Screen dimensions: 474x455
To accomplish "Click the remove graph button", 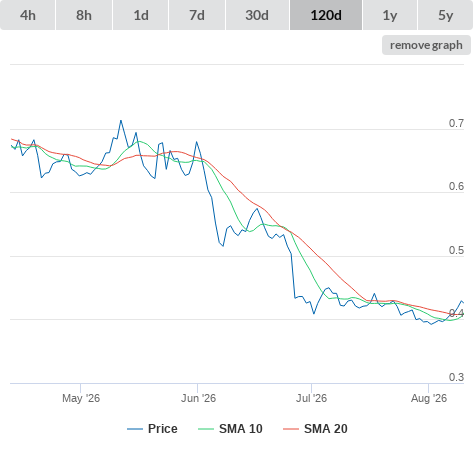I will pos(426,45).
